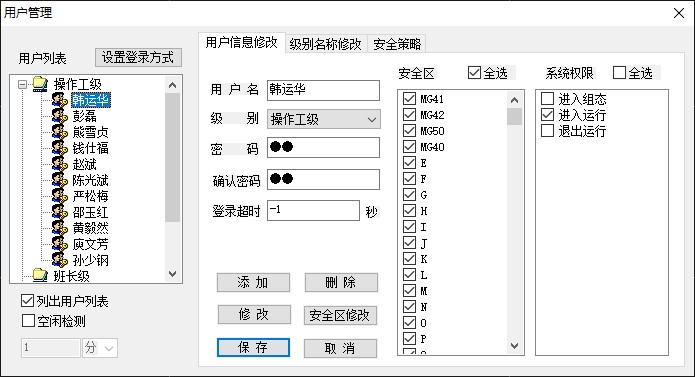This screenshot has width=695, height=377.
Task: Select the user icon next to 陈光斌
Action: (60, 180)
